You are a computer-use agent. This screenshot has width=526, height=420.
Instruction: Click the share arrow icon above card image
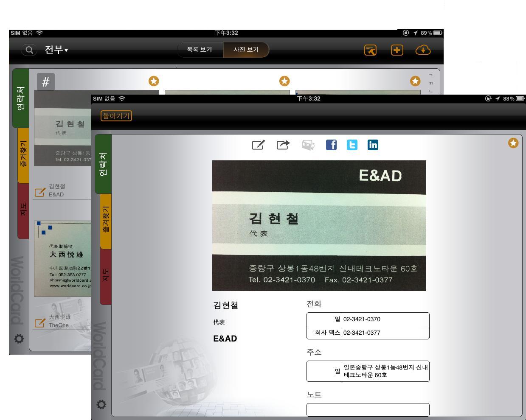(x=283, y=145)
